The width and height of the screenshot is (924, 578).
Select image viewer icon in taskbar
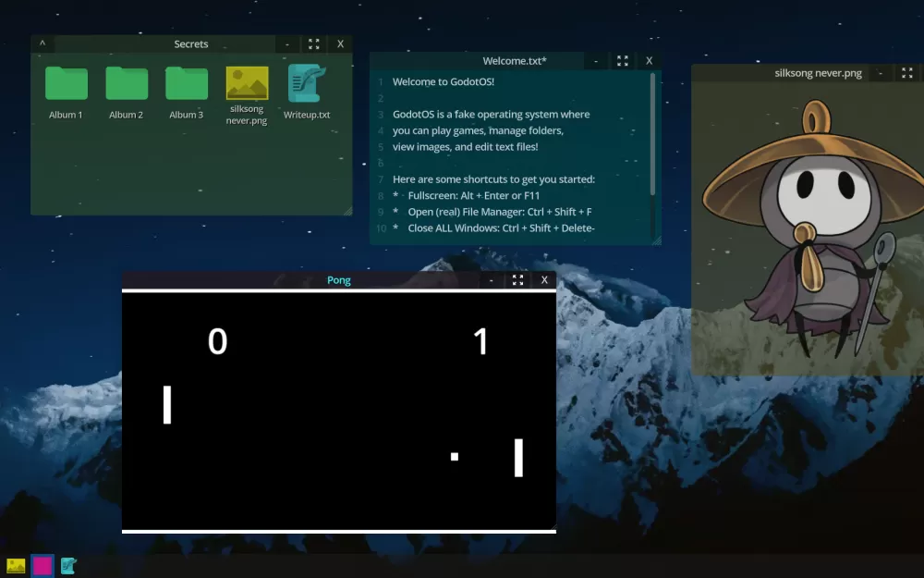[x=16, y=566]
